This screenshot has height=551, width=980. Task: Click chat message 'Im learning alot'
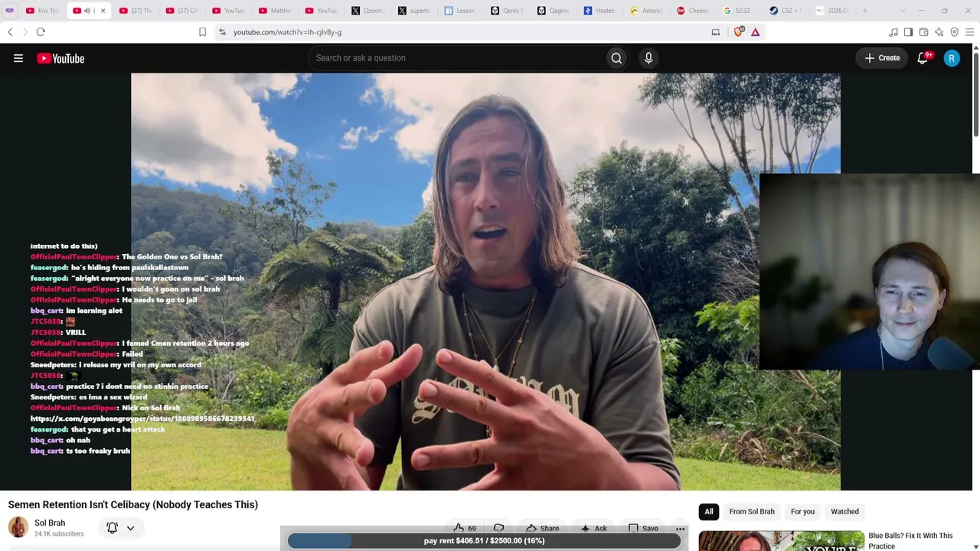point(94,311)
